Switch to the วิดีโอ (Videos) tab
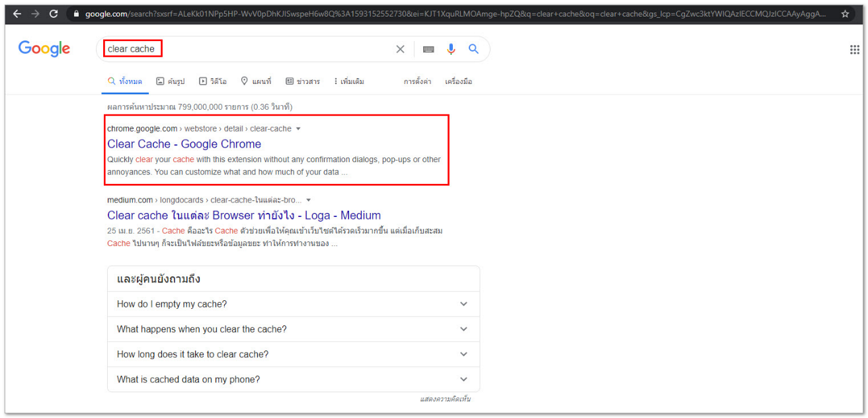The image size is (868, 418). click(213, 81)
